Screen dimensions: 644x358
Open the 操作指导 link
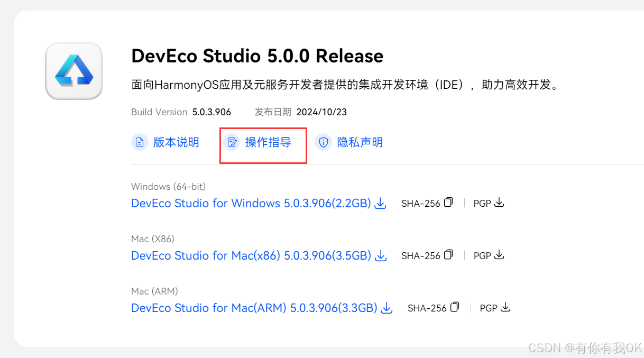pyautogui.click(x=268, y=142)
